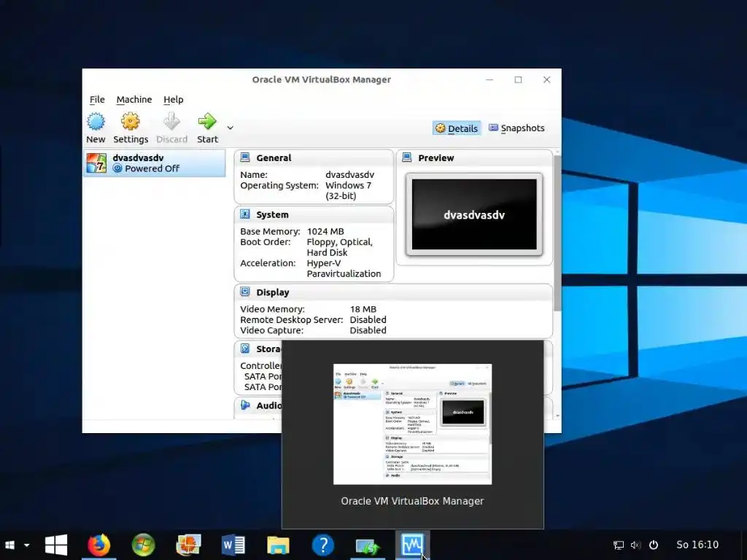This screenshot has width=747, height=560.
Task: Click Remote Desktop Server 'Disabled' value
Action: click(x=368, y=319)
